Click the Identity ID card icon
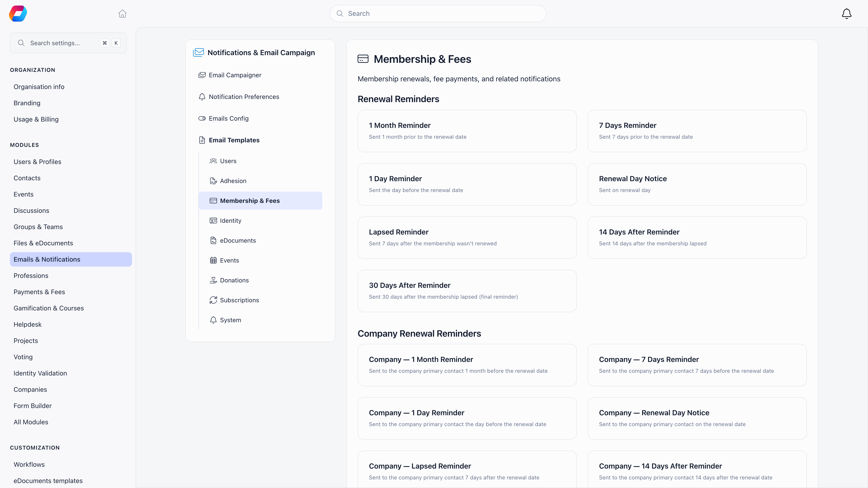 213,221
